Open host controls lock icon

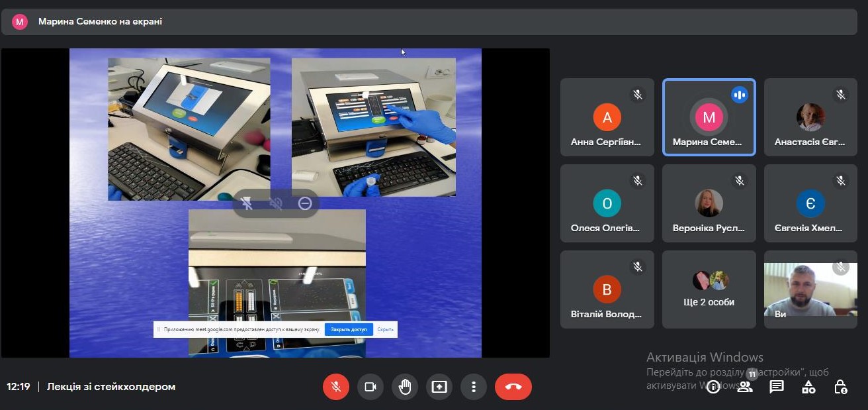click(840, 387)
